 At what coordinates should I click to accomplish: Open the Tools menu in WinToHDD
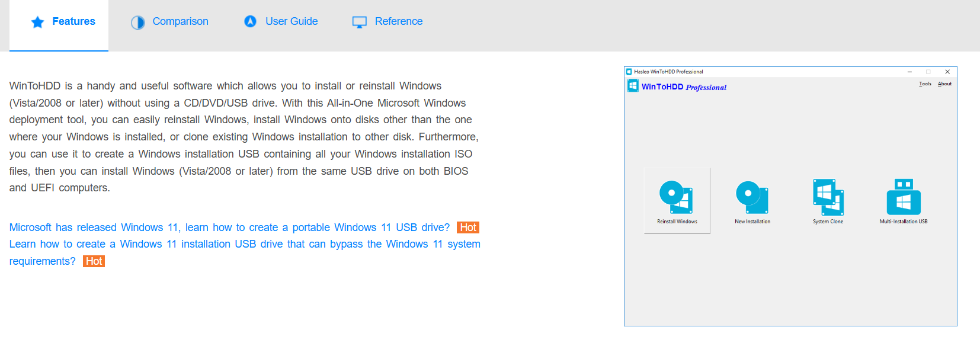[925, 84]
